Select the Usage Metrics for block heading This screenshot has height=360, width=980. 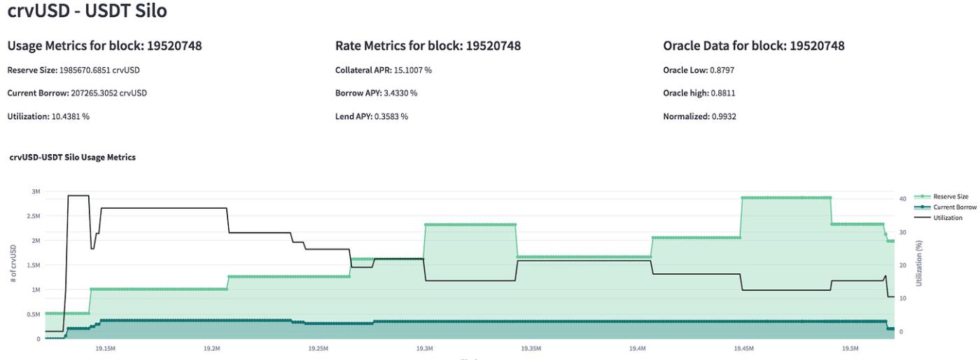tap(104, 46)
